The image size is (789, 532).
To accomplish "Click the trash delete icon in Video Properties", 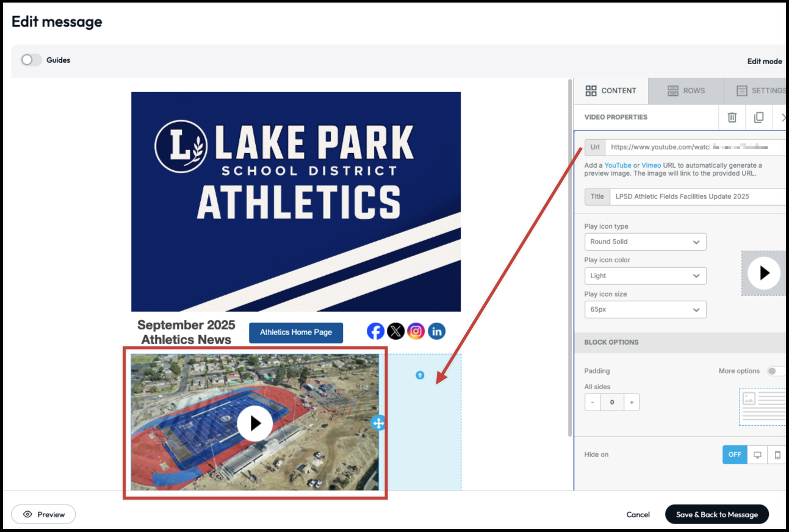I will click(x=732, y=117).
